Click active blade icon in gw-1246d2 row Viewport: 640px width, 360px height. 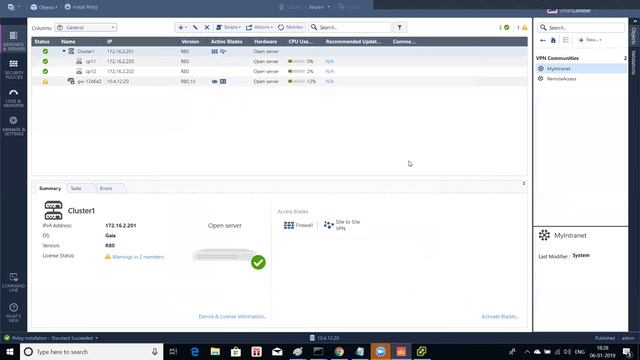[215, 81]
